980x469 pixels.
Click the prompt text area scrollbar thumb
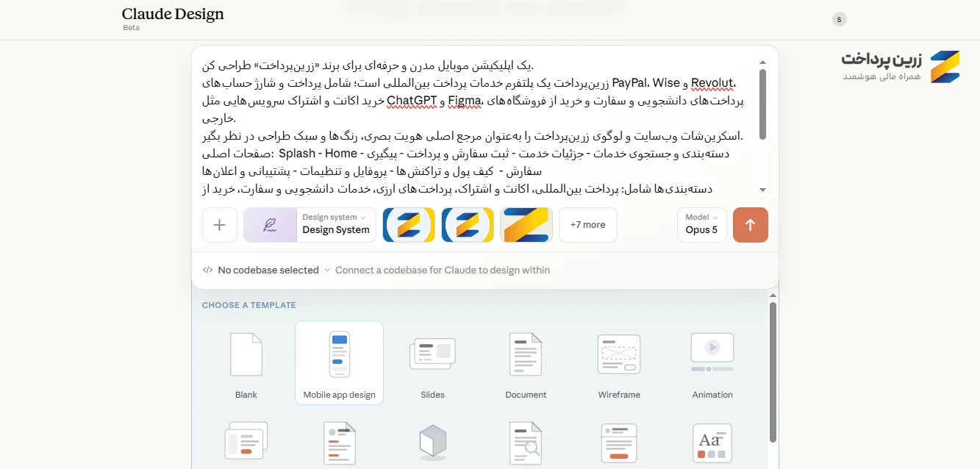pos(762,104)
